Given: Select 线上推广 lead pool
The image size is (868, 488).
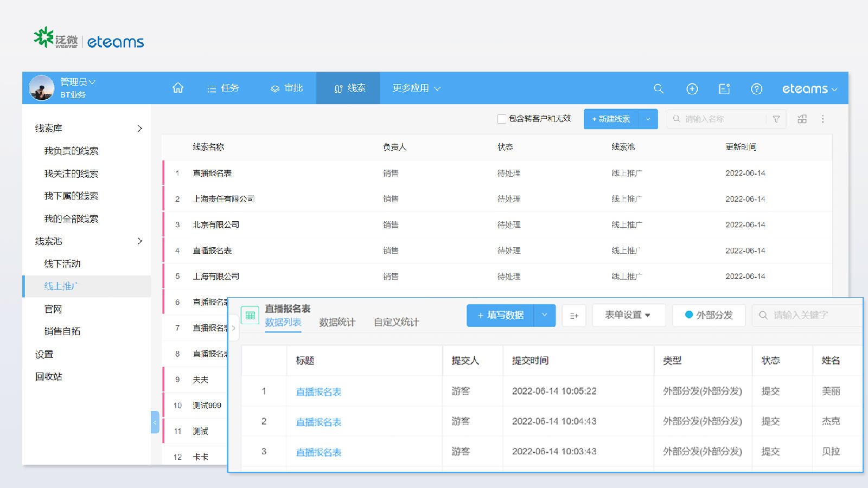Looking at the screenshot, I should click(x=87, y=286).
